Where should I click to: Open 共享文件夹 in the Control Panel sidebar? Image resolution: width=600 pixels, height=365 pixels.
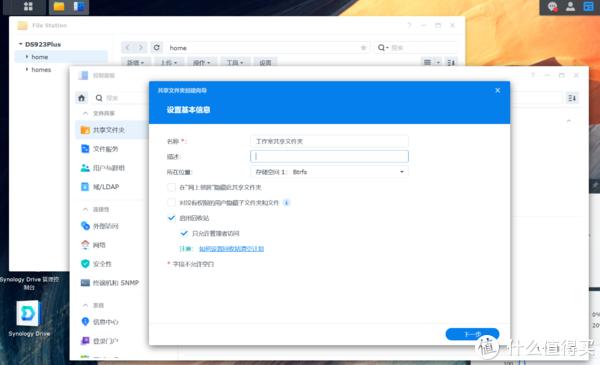click(x=111, y=130)
